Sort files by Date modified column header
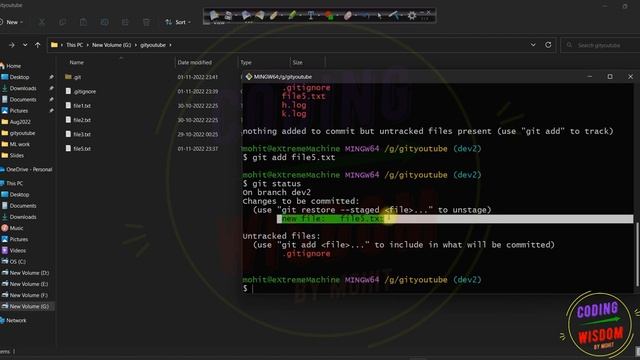Image resolution: width=640 pixels, height=360 pixels. pos(195,62)
